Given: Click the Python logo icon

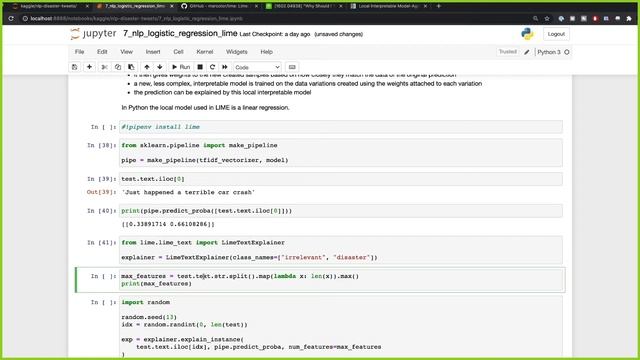Looking at the screenshot, I should [x=527, y=34].
